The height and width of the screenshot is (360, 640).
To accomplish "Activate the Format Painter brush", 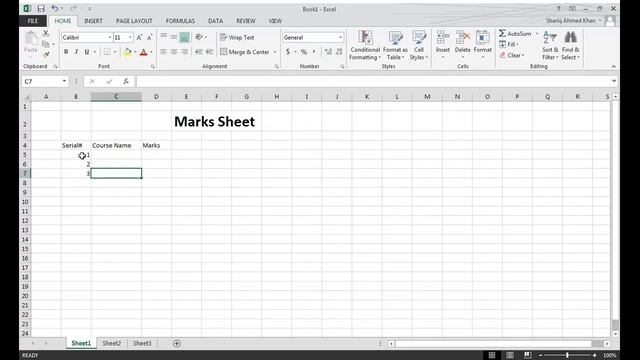I will point(46,54).
